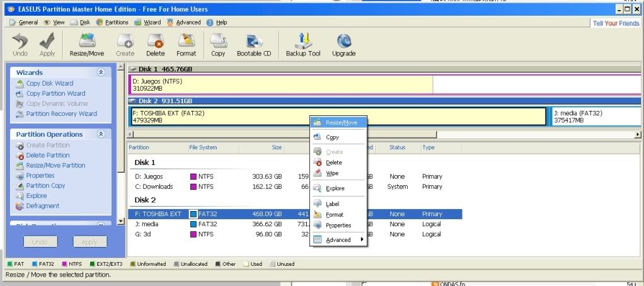Choose Label in context menu
This screenshot has width=644, height=286.
click(338, 204)
